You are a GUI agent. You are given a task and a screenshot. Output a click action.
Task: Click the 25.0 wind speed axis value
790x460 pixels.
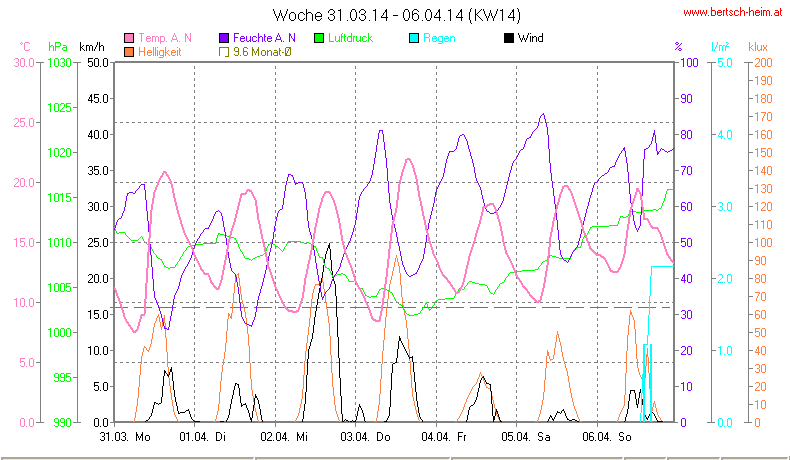point(98,242)
